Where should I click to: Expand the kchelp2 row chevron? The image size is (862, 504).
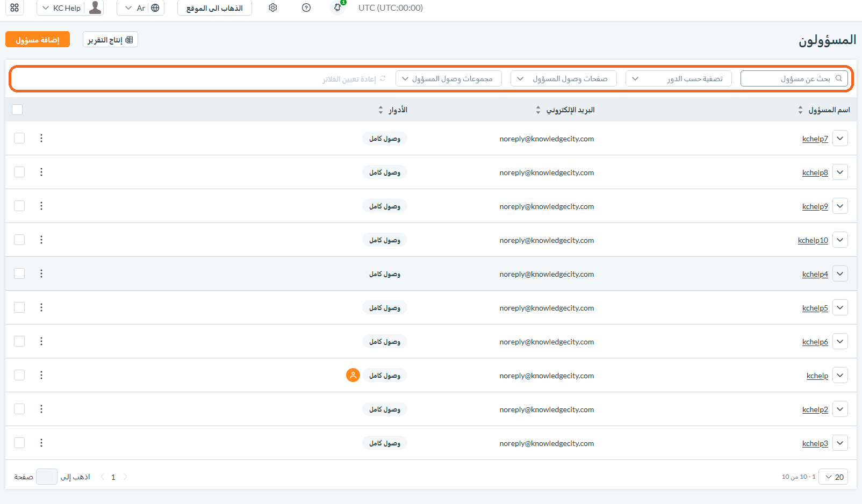(840, 409)
